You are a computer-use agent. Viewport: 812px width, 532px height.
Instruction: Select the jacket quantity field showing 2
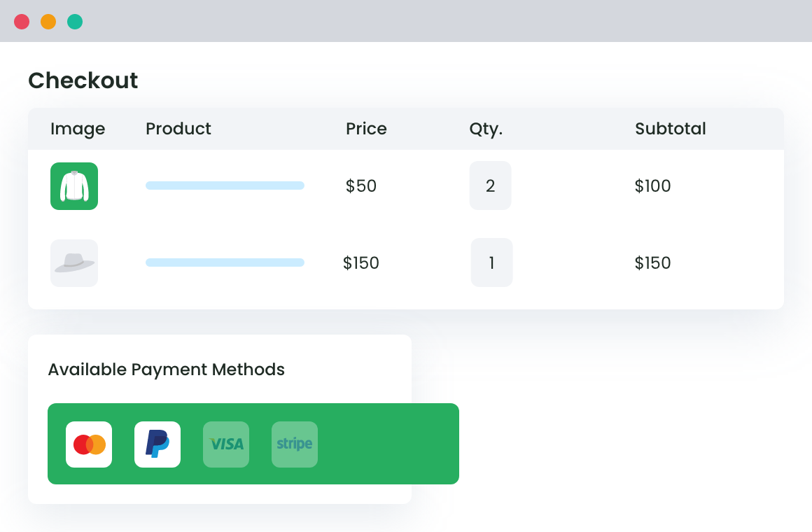490,185
